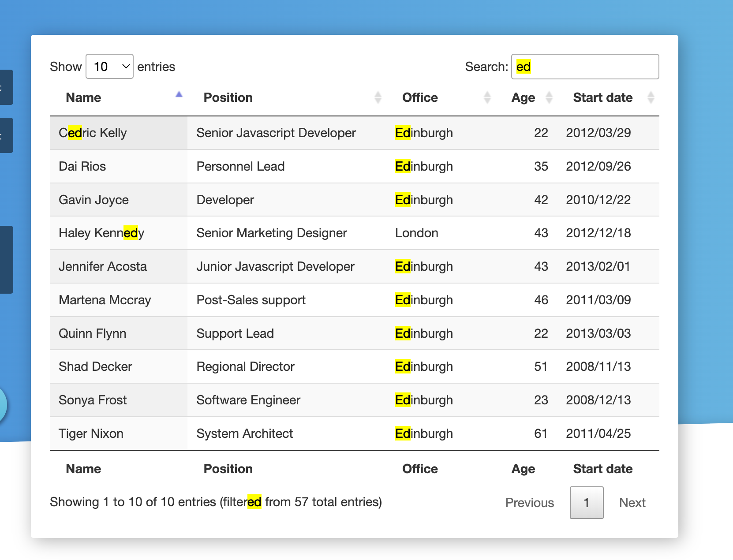
Task: Select page 1 in pagination
Action: point(587,503)
